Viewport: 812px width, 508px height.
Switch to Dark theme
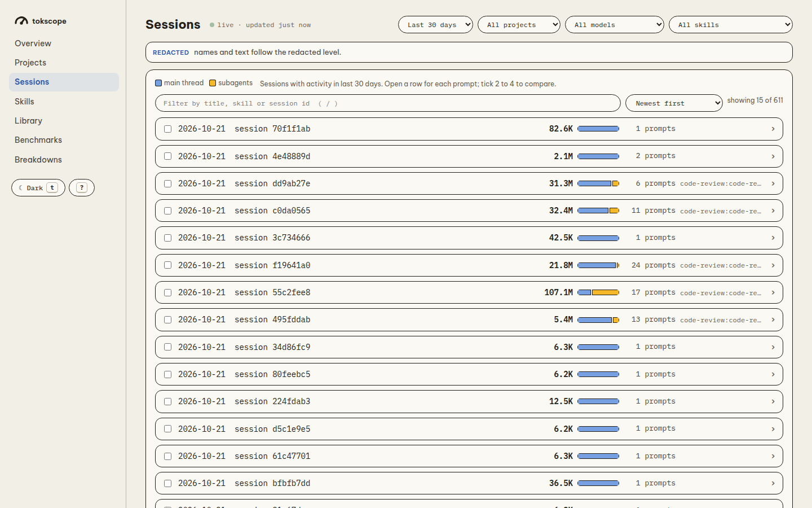[x=38, y=188]
